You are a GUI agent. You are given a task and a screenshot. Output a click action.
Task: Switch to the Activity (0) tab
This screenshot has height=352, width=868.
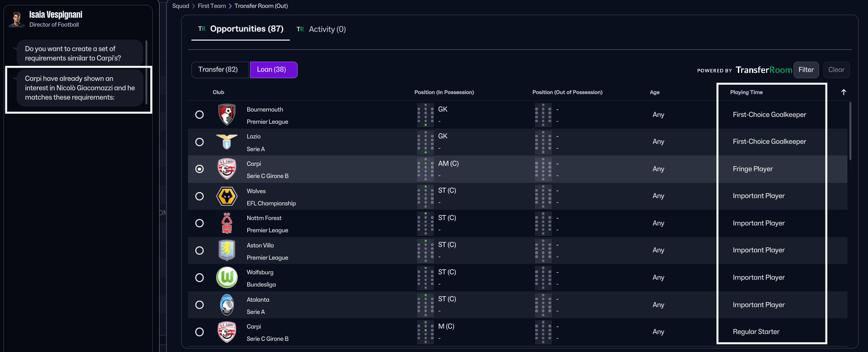(x=322, y=29)
